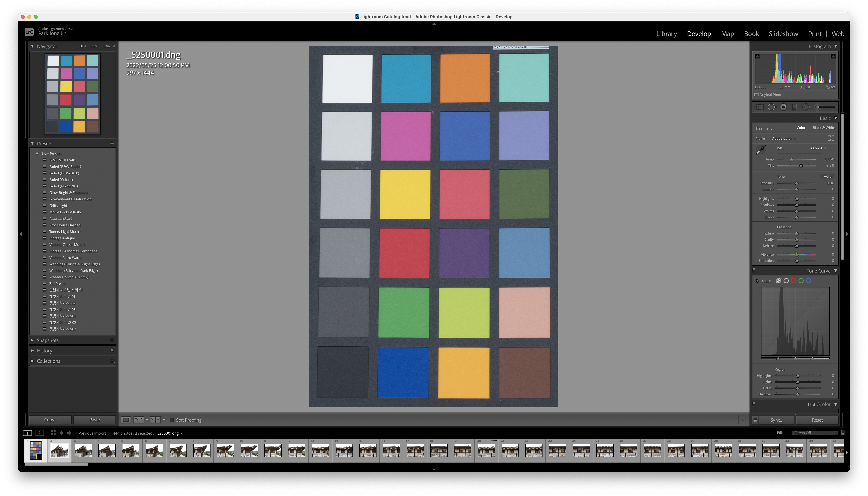The image size is (868, 496).
Task: Select the Graduated Filter tool
Action: tap(794, 107)
